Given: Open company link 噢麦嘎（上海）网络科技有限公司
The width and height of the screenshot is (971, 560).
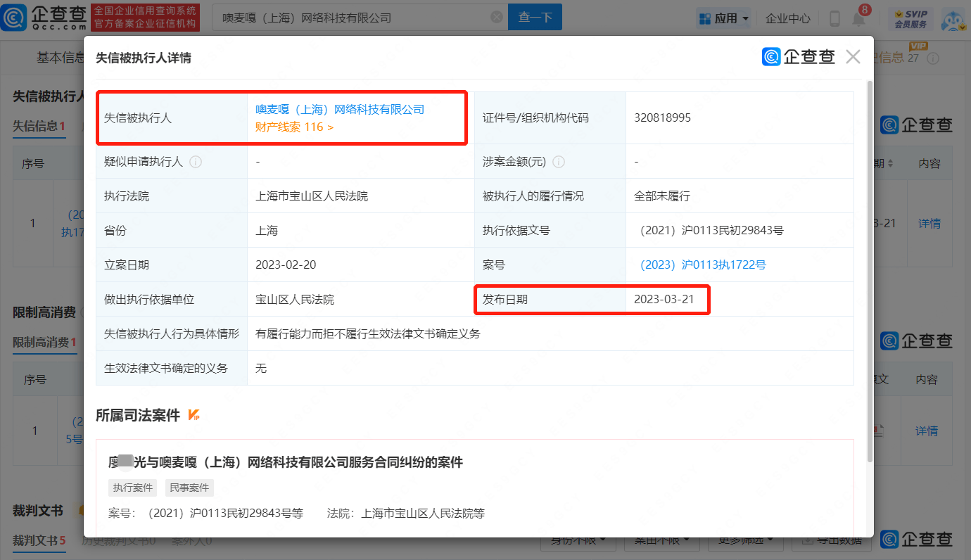Looking at the screenshot, I should 340,110.
